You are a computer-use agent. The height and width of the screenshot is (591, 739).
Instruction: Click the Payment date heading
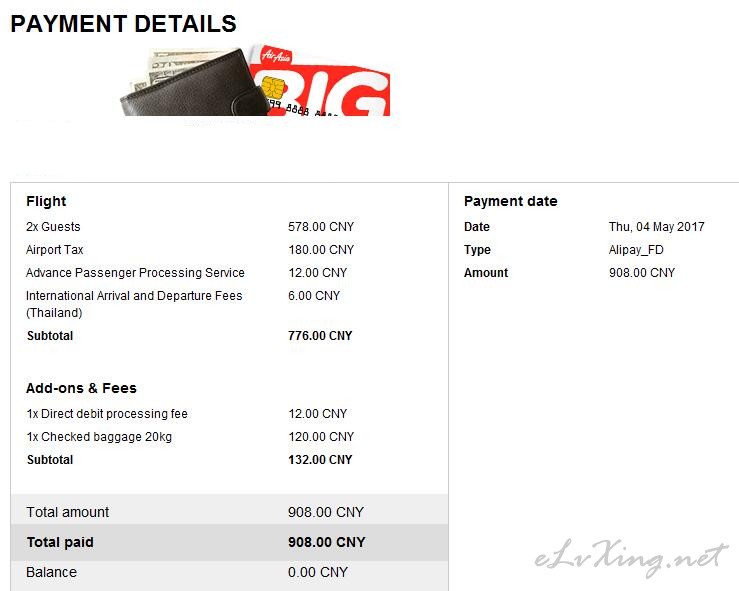510,201
